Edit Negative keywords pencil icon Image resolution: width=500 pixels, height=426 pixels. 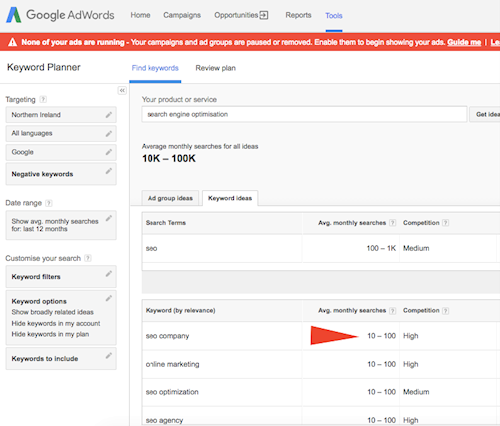click(x=109, y=171)
